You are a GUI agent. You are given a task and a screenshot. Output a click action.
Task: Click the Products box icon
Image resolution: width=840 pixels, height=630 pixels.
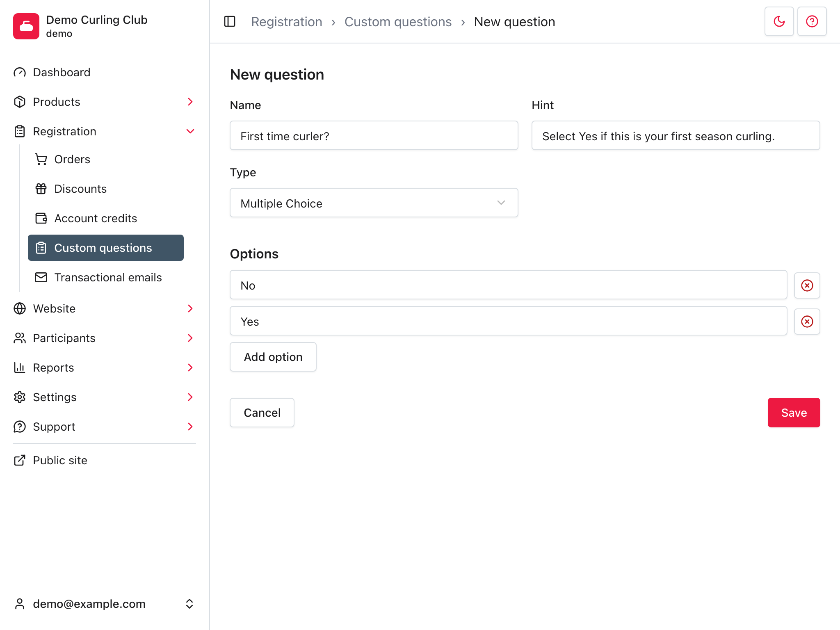(x=20, y=102)
